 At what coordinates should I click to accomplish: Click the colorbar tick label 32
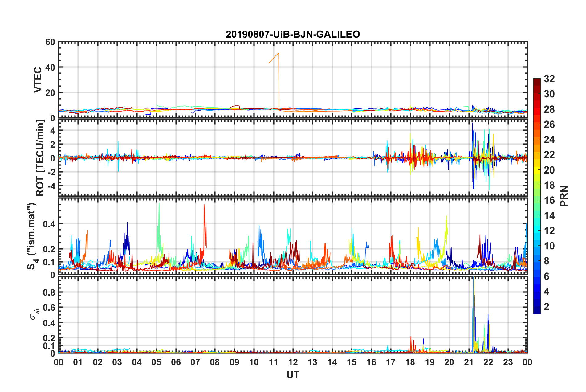point(549,79)
